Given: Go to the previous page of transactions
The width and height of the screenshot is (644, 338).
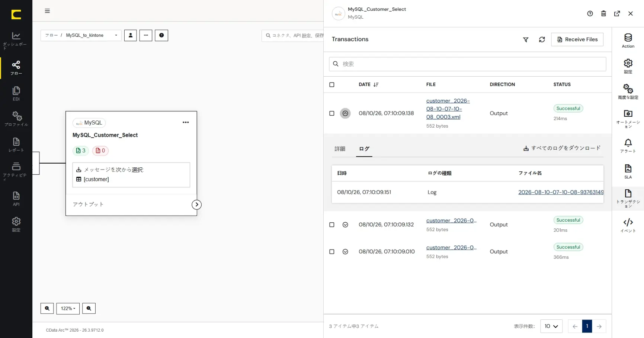Looking at the screenshot, I should [575, 326].
